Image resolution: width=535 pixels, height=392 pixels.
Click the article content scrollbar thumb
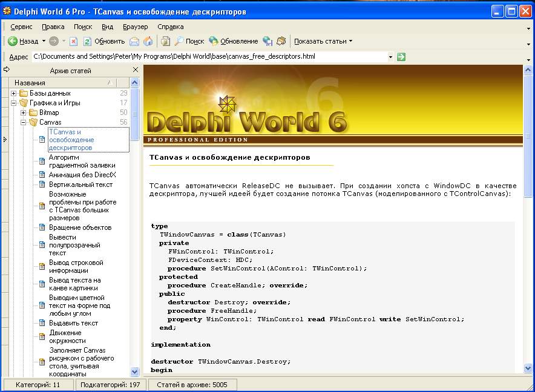point(528,137)
